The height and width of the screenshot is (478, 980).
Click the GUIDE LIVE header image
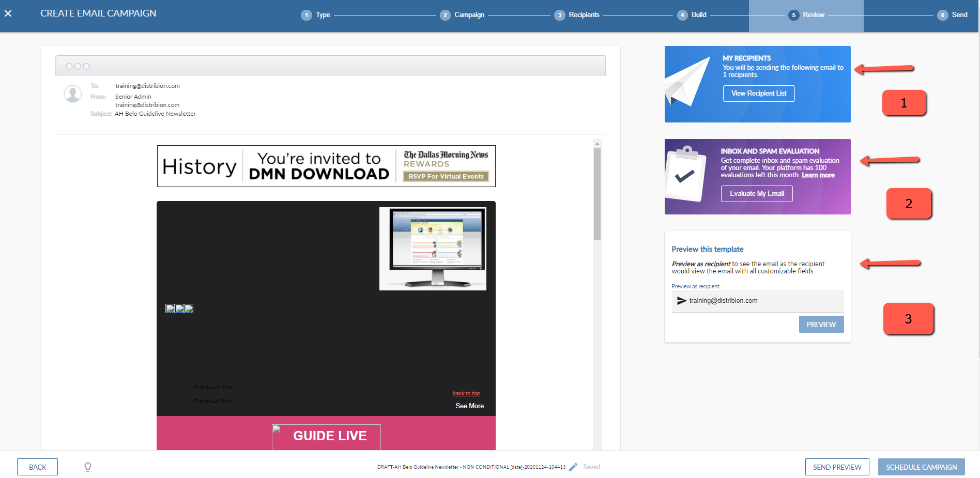click(326, 437)
